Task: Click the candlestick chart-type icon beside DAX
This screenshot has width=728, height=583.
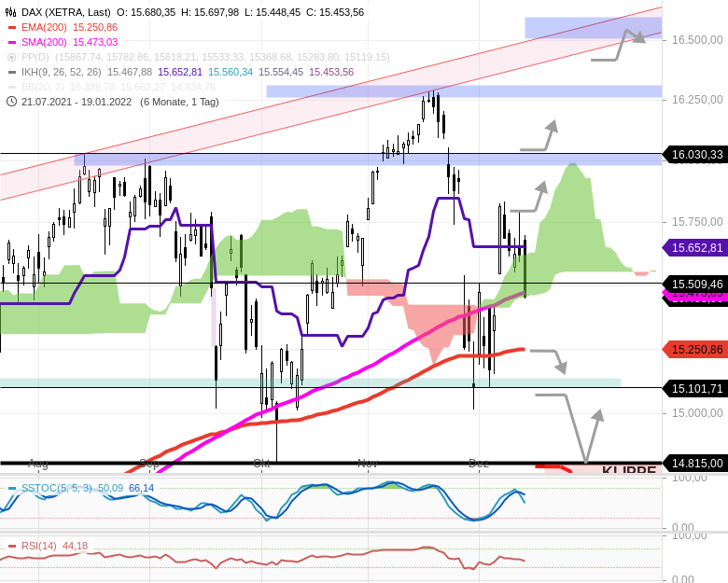Action: 10,12
